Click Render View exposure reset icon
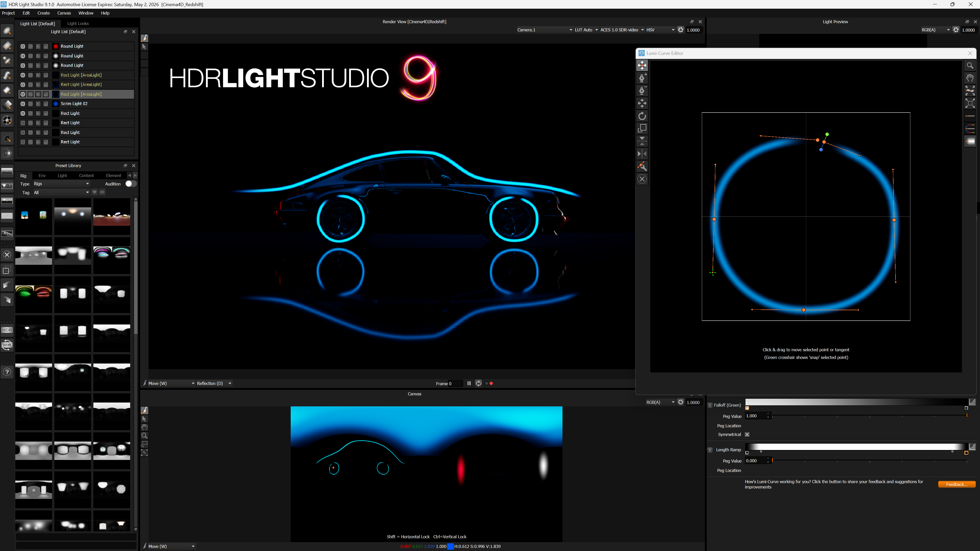The image size is (980, 551). click(x=681, y=30)
